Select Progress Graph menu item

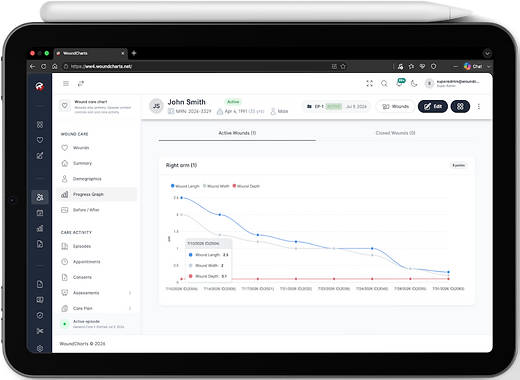(x=97, y=194)
